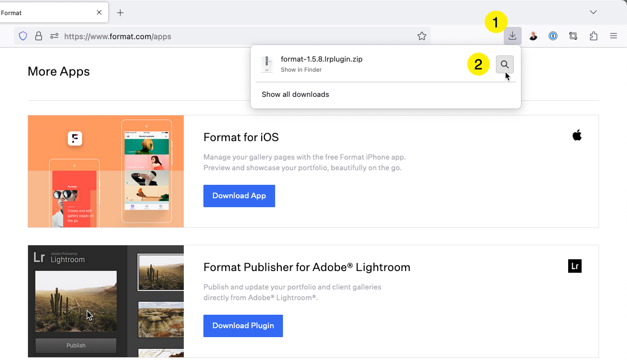627x364 pixels.
Task: Click the zip file icon in downloads panel
Action: tap(267, 64)
